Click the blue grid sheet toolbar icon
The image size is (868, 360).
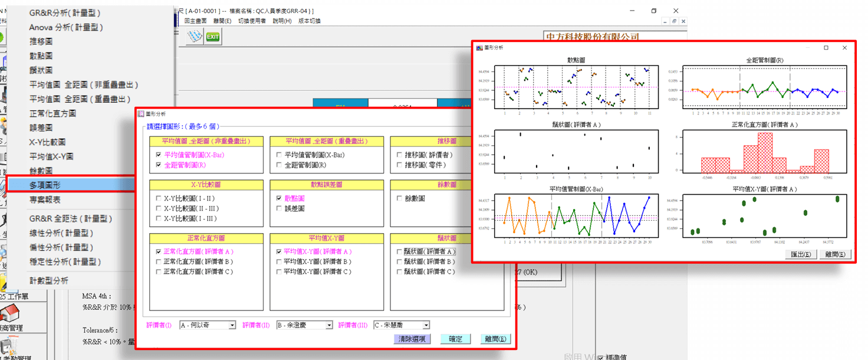pyautogui.click(x=195, y=37)
